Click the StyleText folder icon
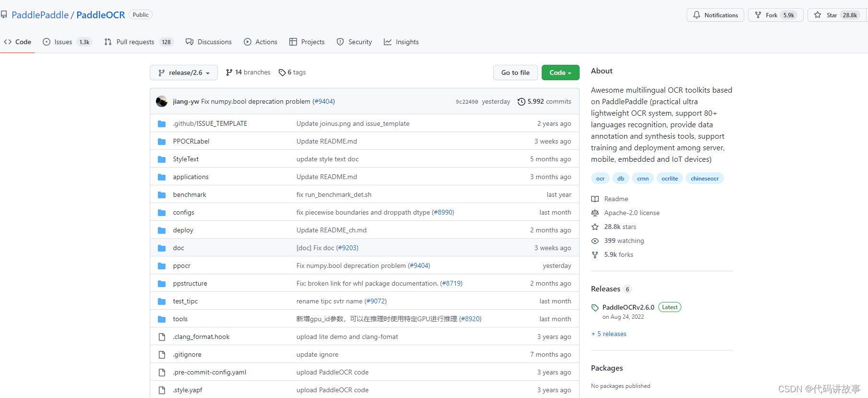 162,159
